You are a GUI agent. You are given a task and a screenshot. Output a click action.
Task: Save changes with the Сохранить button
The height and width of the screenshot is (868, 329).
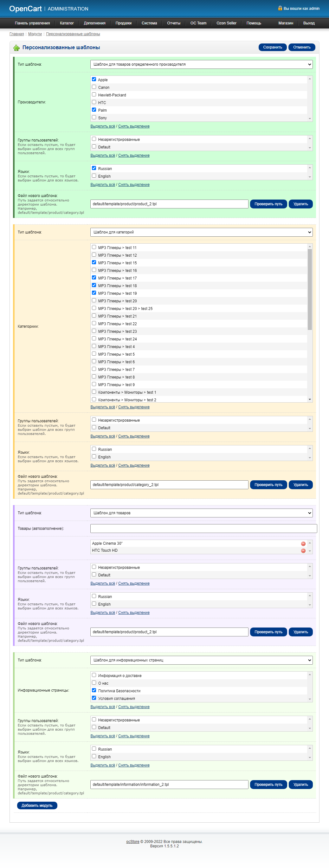(x=273, y=48)
